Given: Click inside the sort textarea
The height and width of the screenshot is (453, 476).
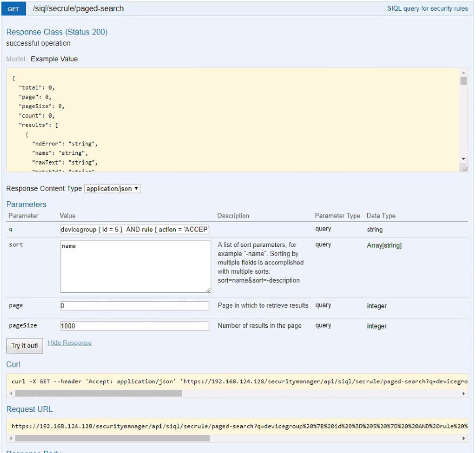Looking at the screenshot, I should point(136,267).
